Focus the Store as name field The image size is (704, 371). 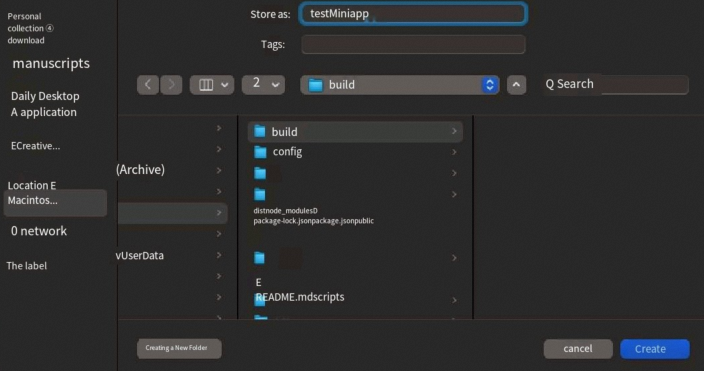[x=413, y=13]
